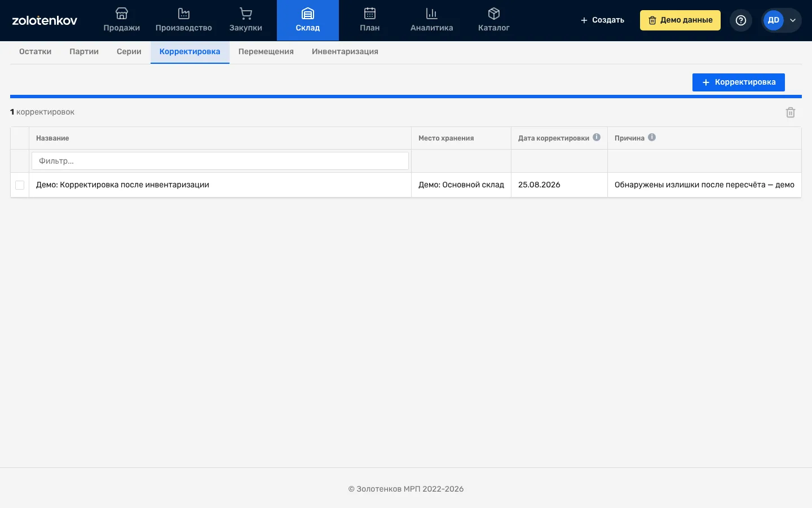Open the Продажи section
Image resolution: width=812 pixels, height=508 pixels.
[x=122, y=20]
